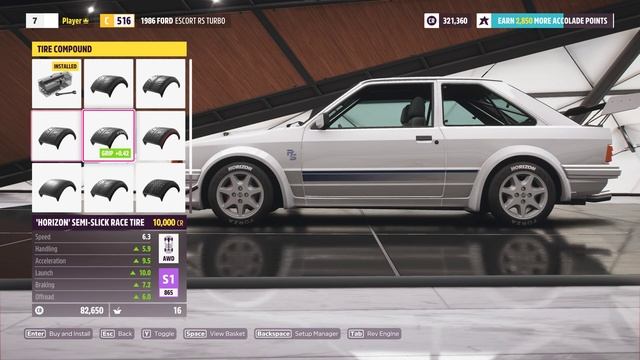
Task: Click the Braking 7.2 stat row
Action: pos(93,285)
